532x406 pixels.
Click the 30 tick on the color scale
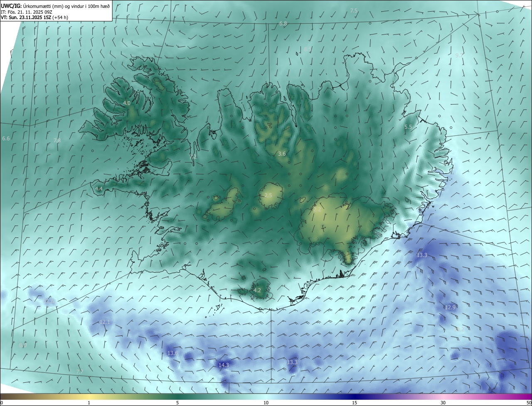(443, 403)
